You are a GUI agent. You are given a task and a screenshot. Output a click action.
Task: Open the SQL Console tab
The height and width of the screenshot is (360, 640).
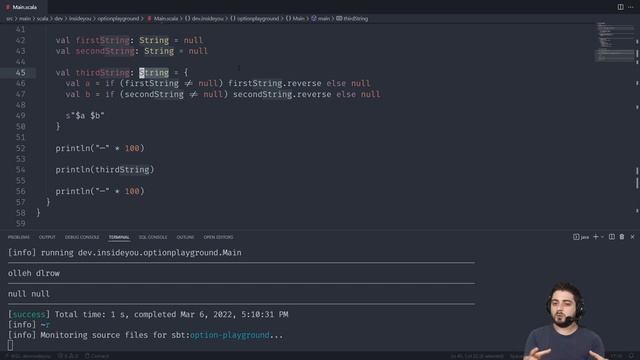153,237
